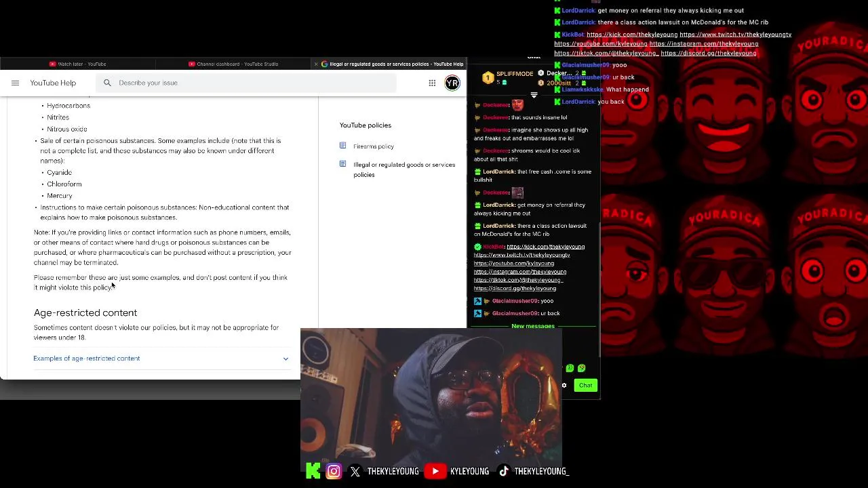Open youtube.com/kyleyoung link in chat panel
This screenshot has height=488, width=868.
click(x=513, y=263)
